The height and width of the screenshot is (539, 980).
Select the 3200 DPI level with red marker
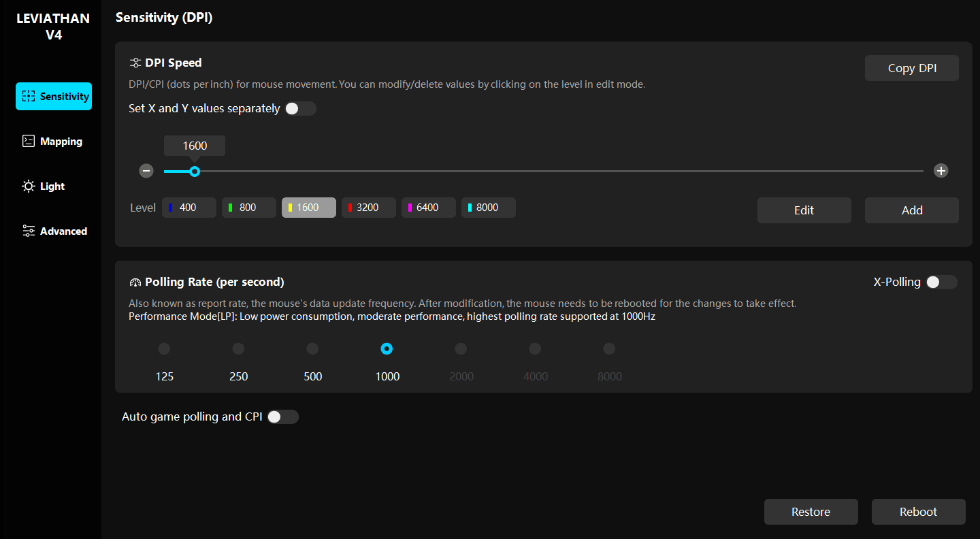tap(368, 208)
